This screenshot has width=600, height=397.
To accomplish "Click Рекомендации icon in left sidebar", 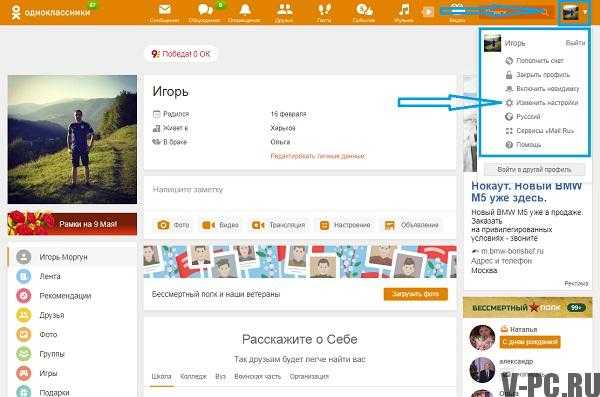I will (x=24, y=296).
